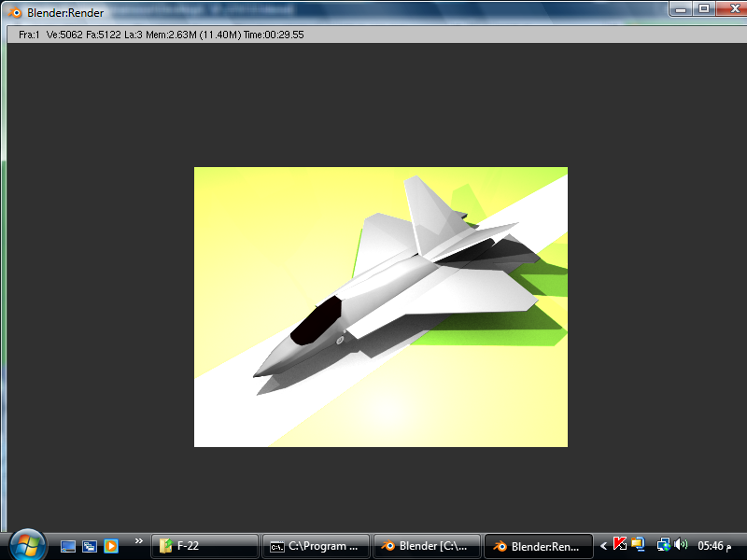The width and height of the screenshot is (747, 560).
Task: Launch Windows Media Player from quick launch
Action: click(111, 546)
